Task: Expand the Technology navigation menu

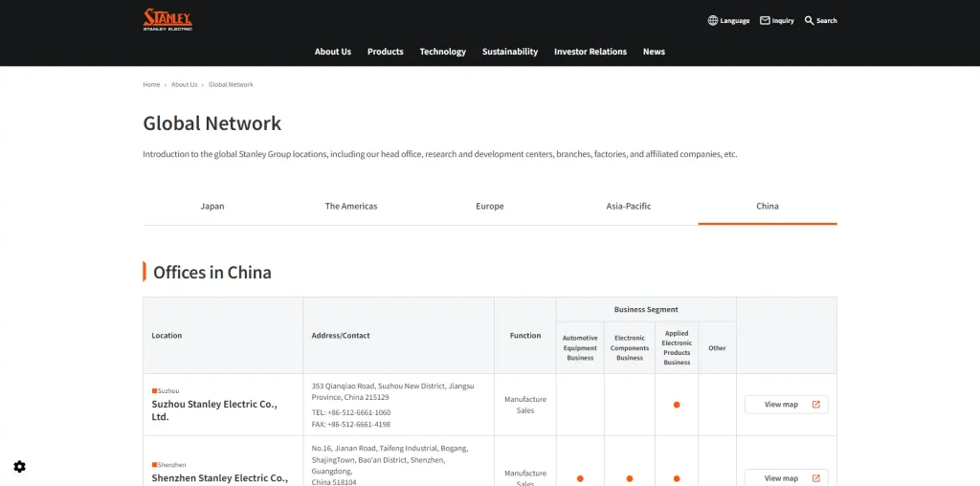Action: [442, 52]
